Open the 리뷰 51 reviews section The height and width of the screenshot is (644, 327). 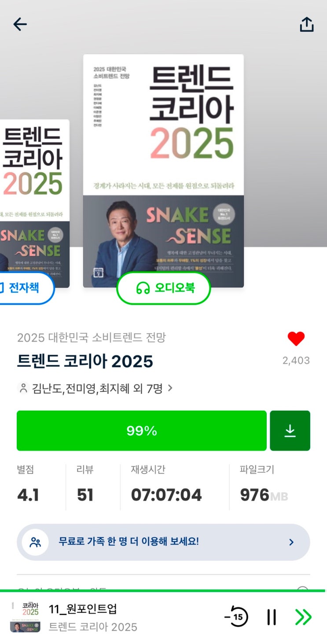pyautogui.click(x=85, y=487)
